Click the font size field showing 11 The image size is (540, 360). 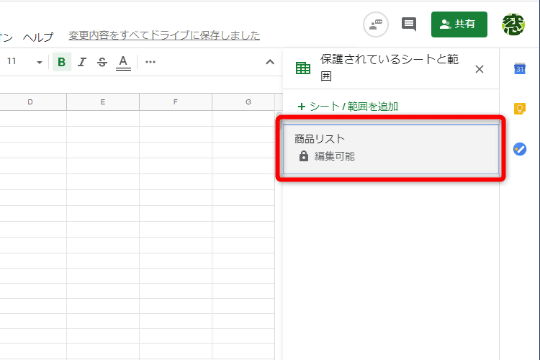pyautogui.click(x=12, y=61)
